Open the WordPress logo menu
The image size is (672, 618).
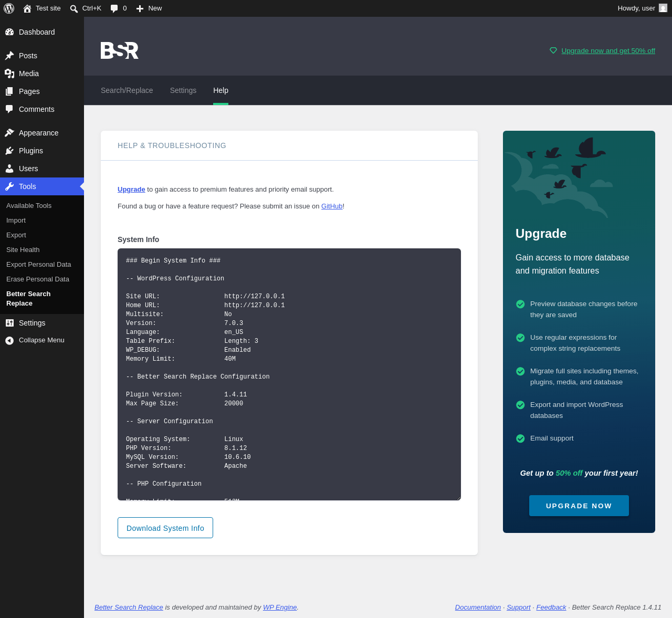pos(9,8)
